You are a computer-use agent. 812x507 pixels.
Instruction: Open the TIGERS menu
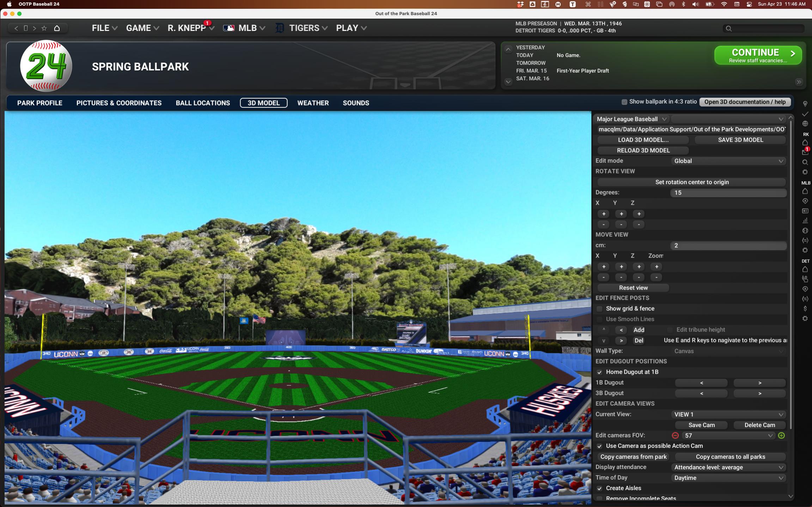pos(304,28)
